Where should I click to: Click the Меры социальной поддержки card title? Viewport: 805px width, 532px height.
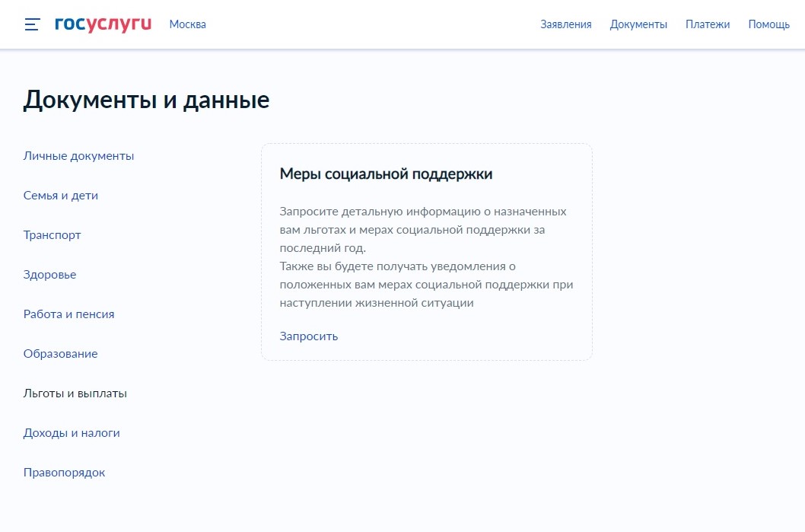pos(386,174)
